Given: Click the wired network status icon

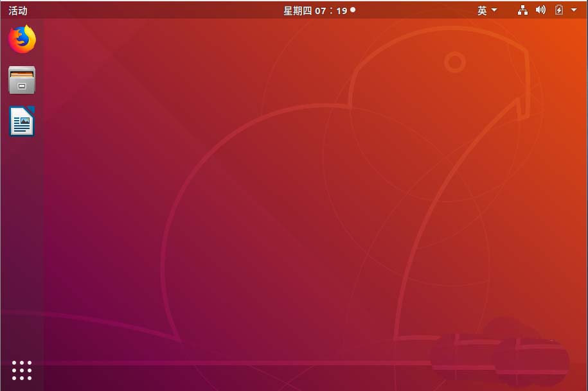Looking at the screenshot, I should 522,10.
